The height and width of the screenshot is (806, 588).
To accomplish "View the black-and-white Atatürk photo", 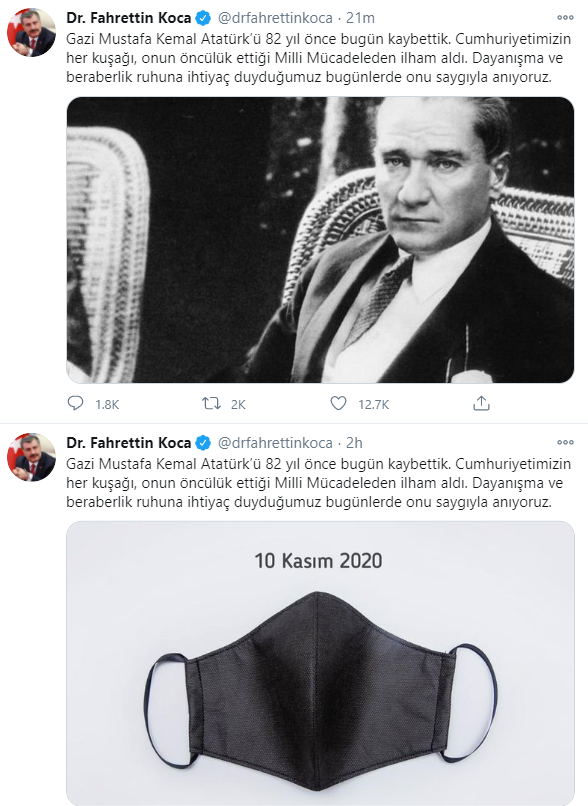I will click(x=320, y=240).
